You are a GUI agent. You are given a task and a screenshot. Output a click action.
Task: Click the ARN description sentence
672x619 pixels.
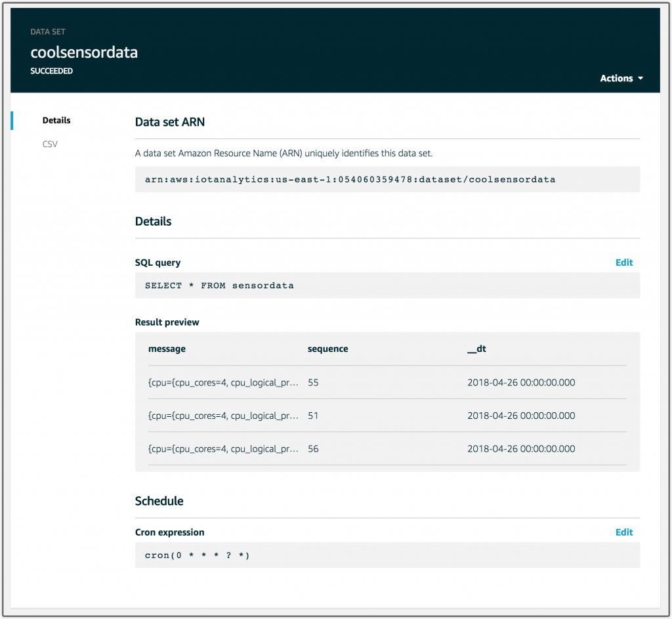coord(283,153)
